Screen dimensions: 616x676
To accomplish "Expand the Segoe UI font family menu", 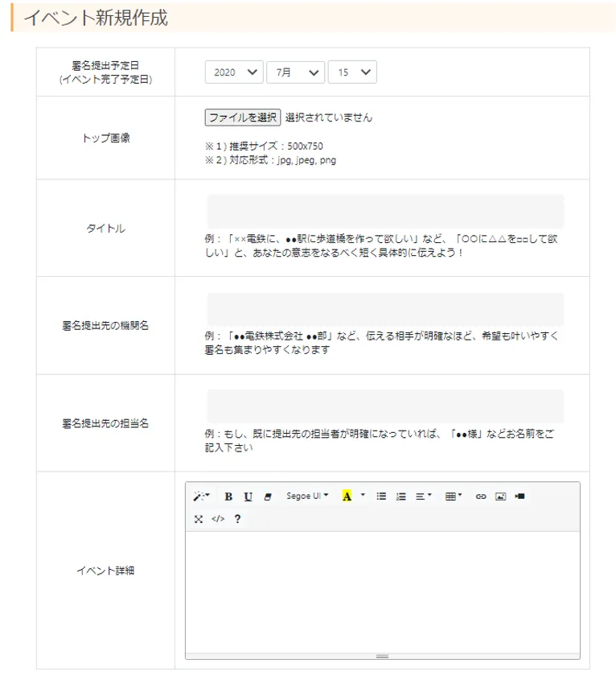I will [x=307, y=497].
